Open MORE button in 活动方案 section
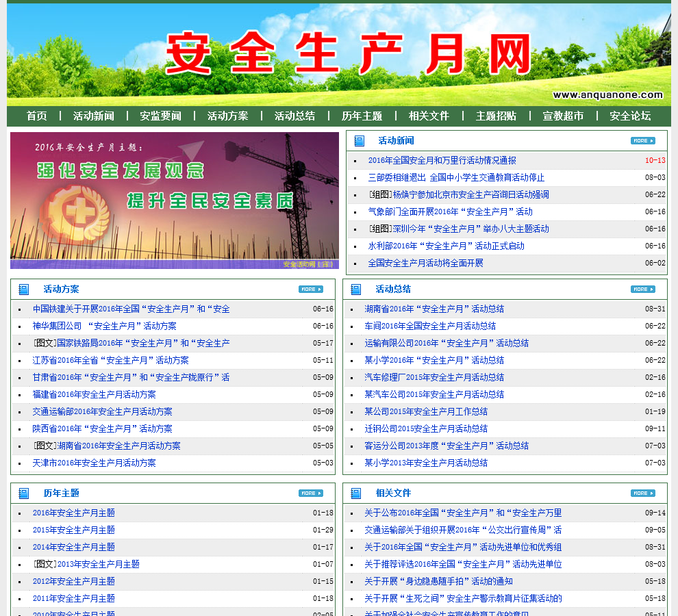Image resolution: width=678 pixels, height=616 pixels. pos(311,290)
